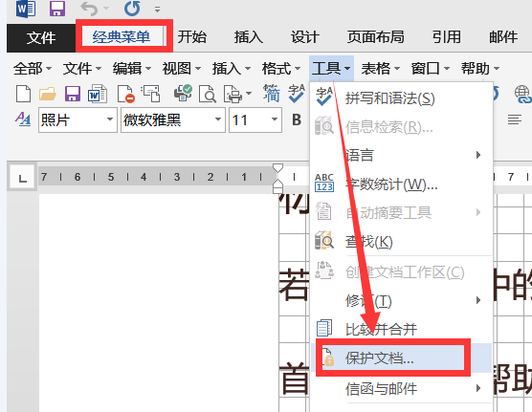Open the 视图 classic menu dropdown
Image resolution: width=532 pixels, height=412 pixels.
click(x=181, y=69)
